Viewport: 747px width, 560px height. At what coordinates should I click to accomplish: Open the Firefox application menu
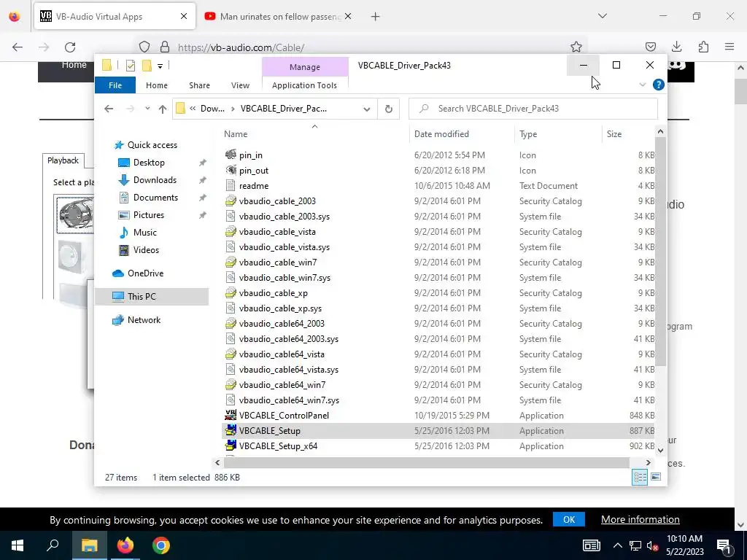coord(729,47)
